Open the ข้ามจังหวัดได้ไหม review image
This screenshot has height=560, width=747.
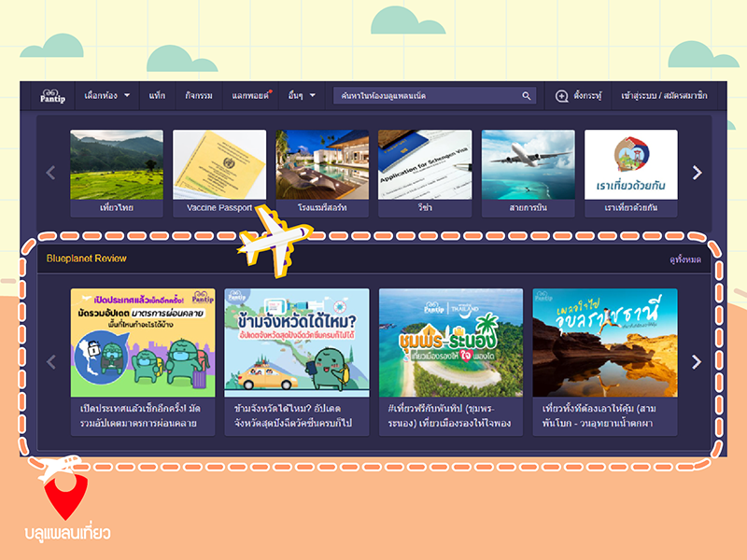pyautogui.click(x=297, y=343)
